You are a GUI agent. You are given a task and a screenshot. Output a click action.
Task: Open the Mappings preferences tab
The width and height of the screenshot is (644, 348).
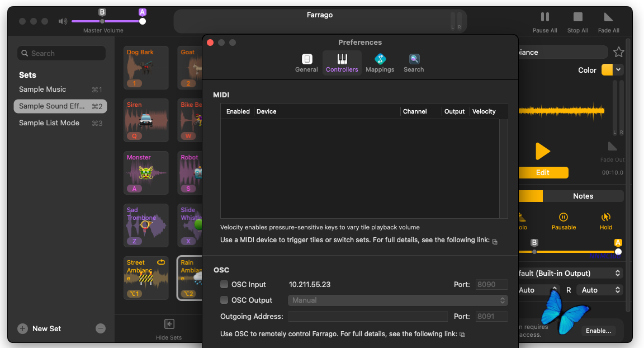(380, 63)
